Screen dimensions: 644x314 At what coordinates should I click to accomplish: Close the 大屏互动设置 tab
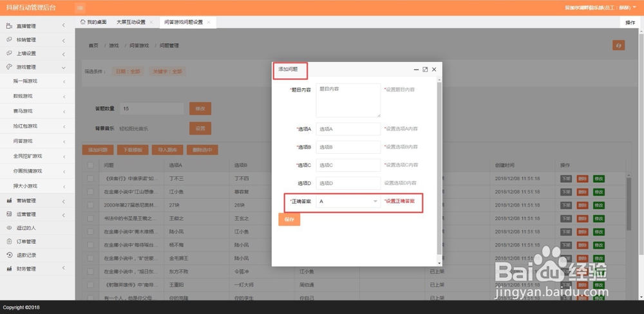151,22
